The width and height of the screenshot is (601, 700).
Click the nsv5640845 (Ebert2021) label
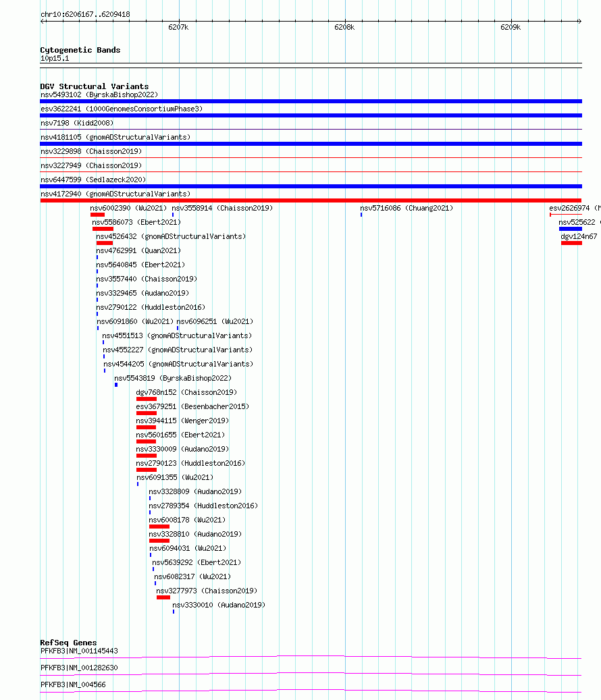point(140,265)
